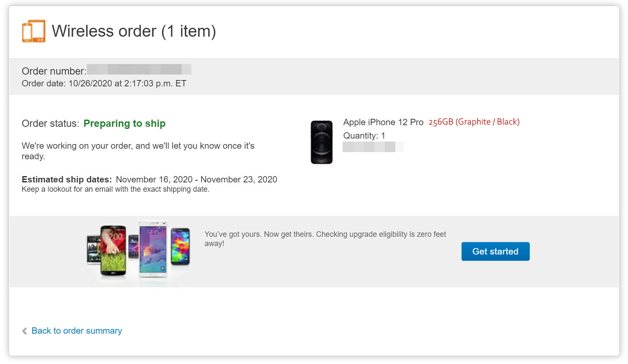Click the Estimated ship dates label
This screenshot has width=628, height=364.
67,179
